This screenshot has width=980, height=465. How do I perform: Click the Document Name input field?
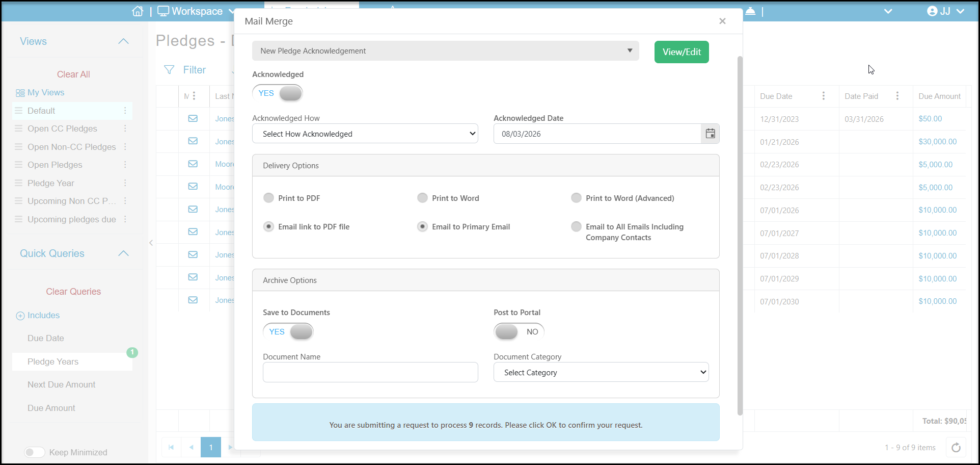(x=370, y=372)
